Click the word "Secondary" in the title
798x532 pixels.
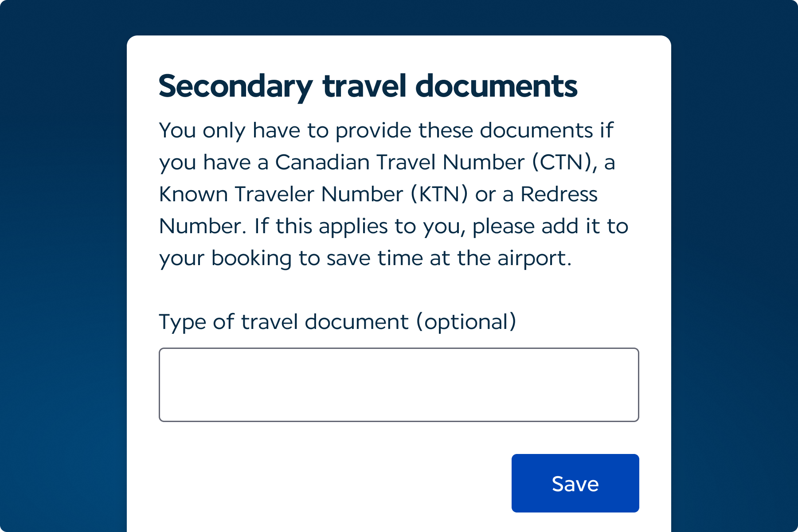tap(235, 86)
